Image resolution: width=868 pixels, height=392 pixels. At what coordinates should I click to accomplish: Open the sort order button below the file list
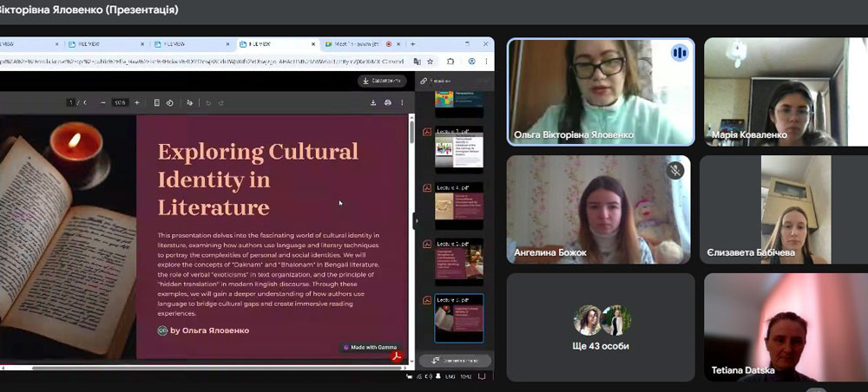(455, 360)
